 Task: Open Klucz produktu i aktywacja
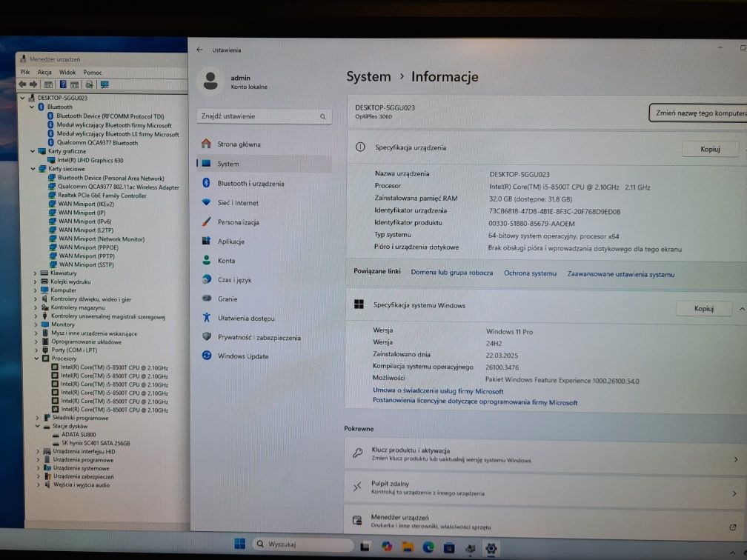pos(545,456)
